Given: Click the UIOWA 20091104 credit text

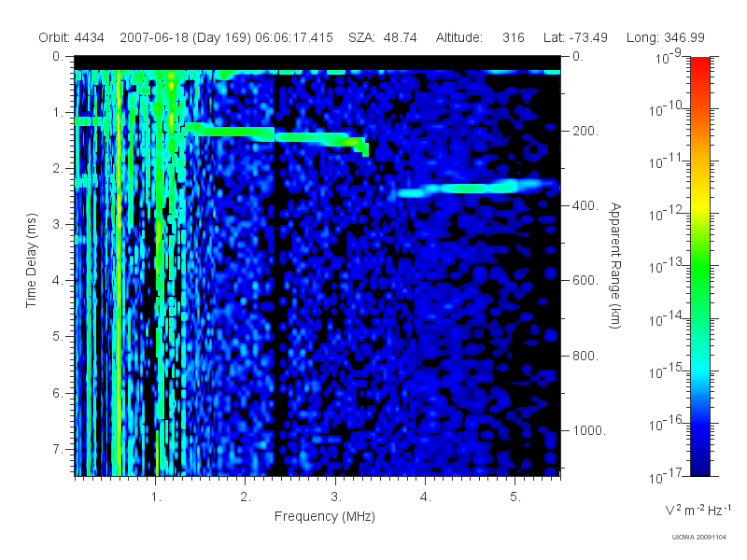Looking at the screenshot, I should click(x=698, y=538).
